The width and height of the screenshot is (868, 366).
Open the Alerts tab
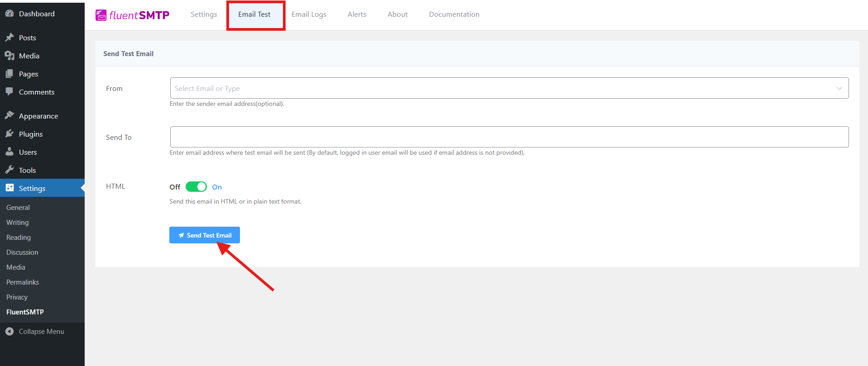[357, 14]
